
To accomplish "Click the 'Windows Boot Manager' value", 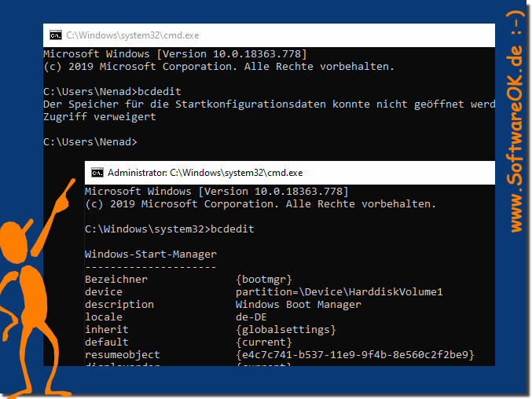I will (299, 305).
